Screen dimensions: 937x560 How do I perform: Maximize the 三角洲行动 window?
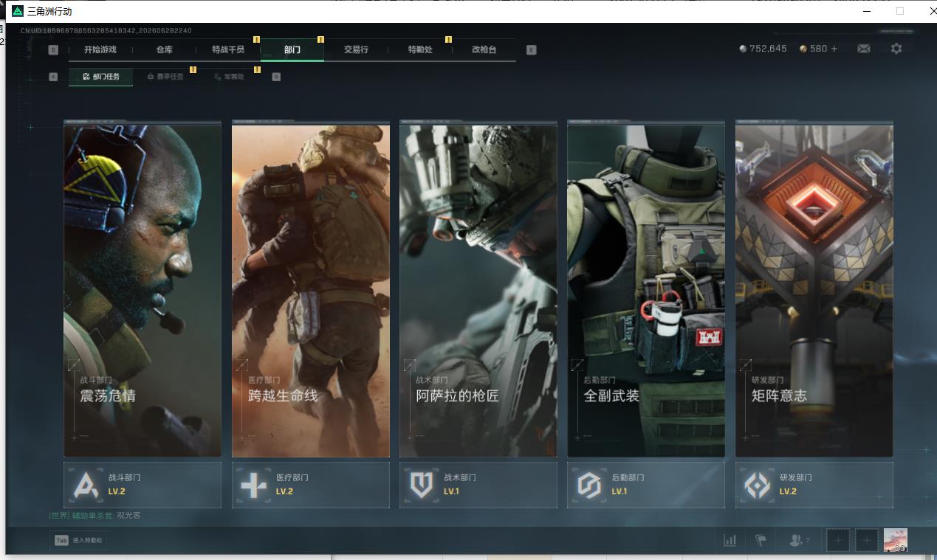click(x=900, y=11)
